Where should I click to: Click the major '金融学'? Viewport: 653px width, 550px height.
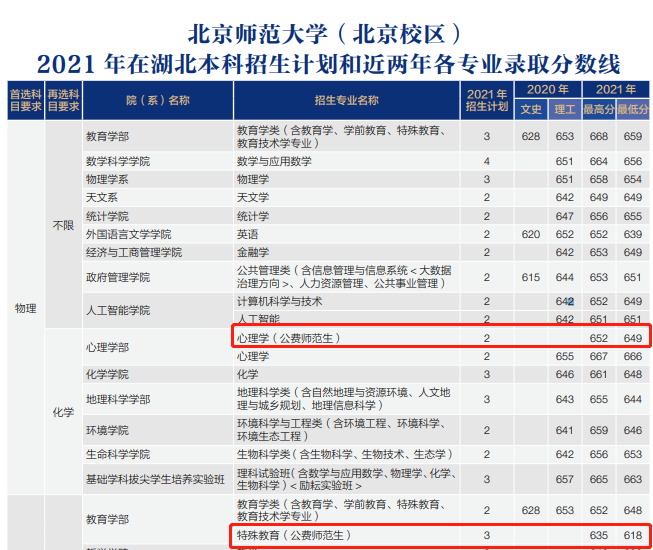click(x=253, y=252)
